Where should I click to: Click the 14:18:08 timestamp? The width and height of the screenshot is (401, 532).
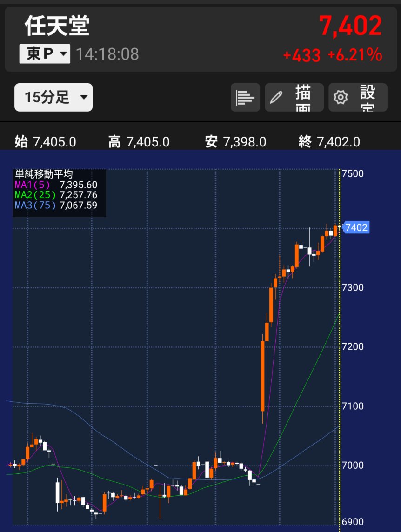coord(107,54)
